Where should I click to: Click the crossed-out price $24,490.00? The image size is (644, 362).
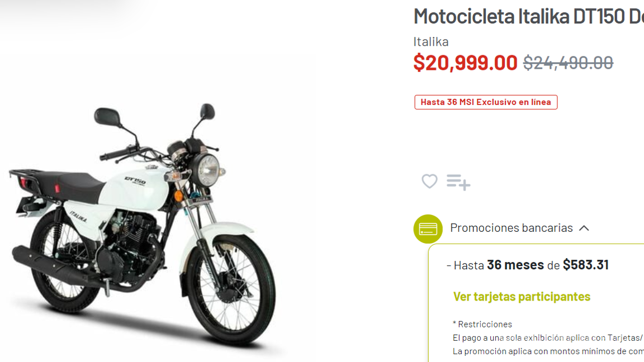tap(568, 63)
